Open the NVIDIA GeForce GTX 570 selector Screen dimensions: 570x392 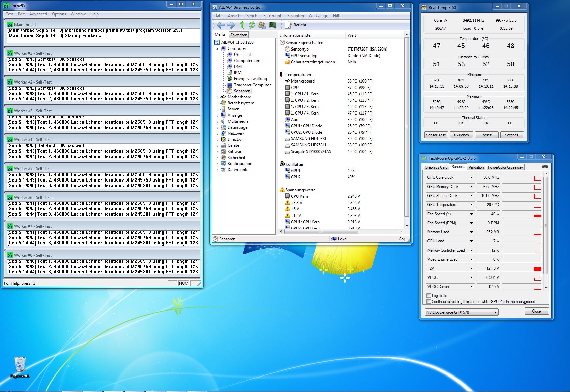(x=462, y=312)
